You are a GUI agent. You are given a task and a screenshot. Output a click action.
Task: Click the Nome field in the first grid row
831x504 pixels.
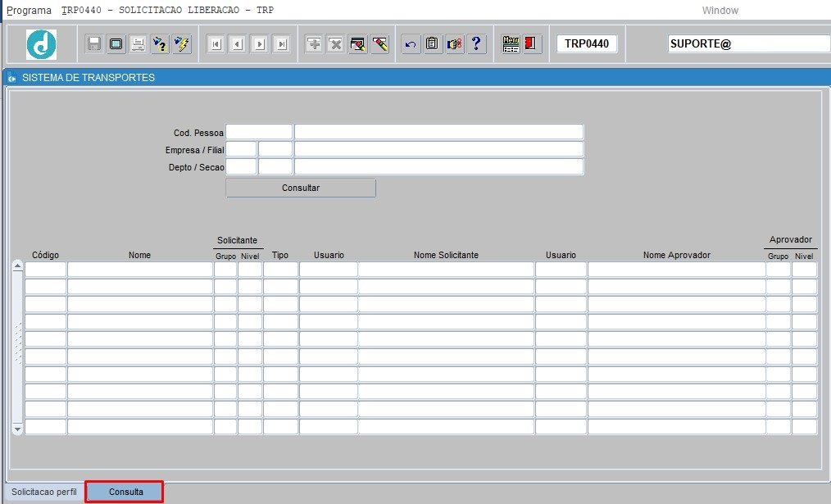tap(140, 270)
